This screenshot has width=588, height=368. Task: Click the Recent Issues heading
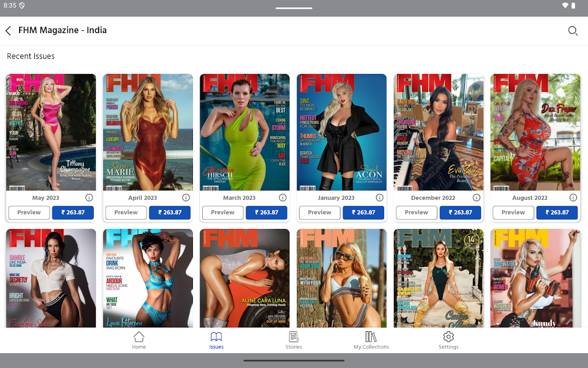(x=31, y=56)
